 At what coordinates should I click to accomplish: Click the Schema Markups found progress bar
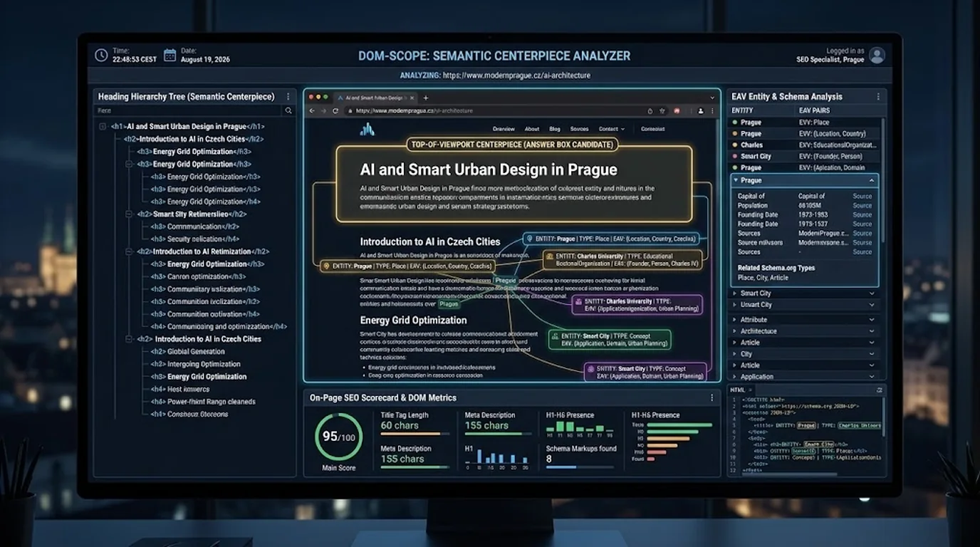click(x=580, y=467)
